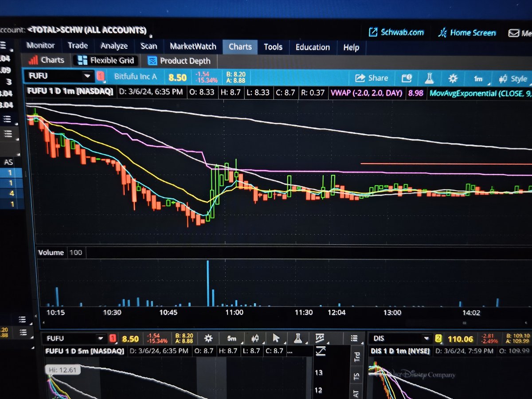The image size is (532, 399).
Task: Open Studies flask in the lower chart toolbar
Action: click(297, 338)
